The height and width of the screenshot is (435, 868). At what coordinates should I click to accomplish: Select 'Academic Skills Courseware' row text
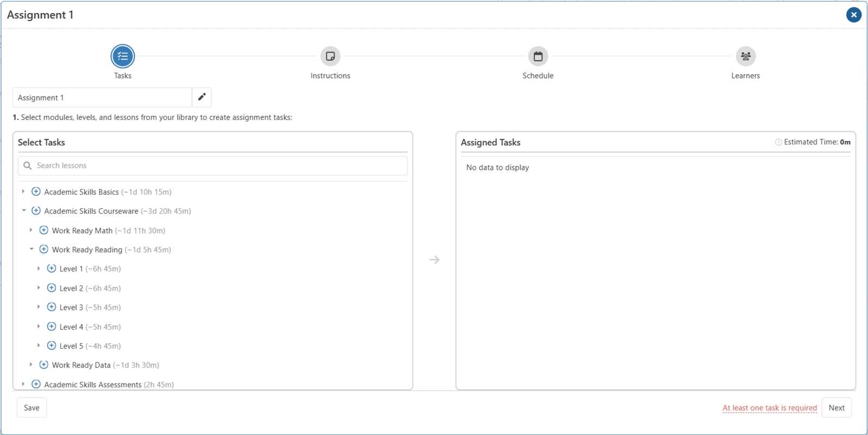pos(91,211)
